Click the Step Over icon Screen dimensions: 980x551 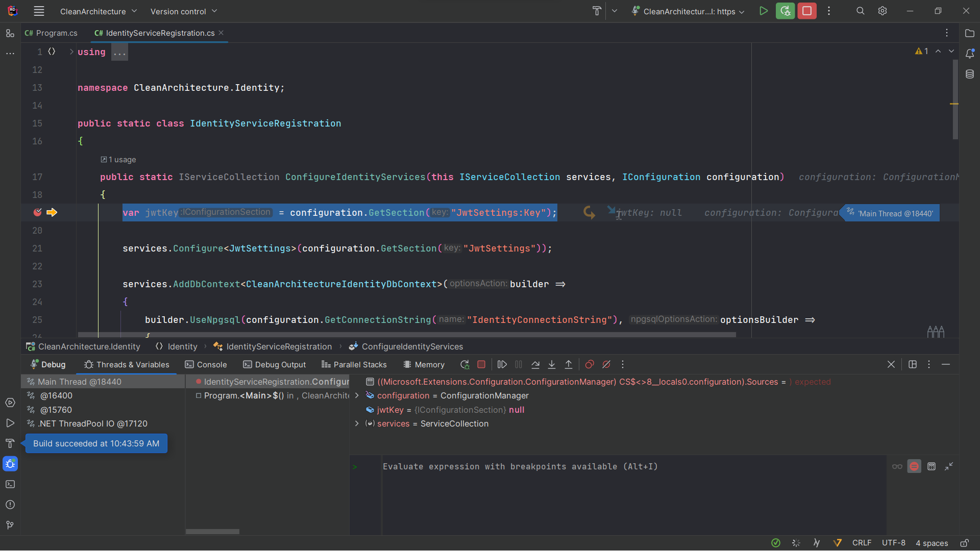pyautogui.click(x=535, y=365)
